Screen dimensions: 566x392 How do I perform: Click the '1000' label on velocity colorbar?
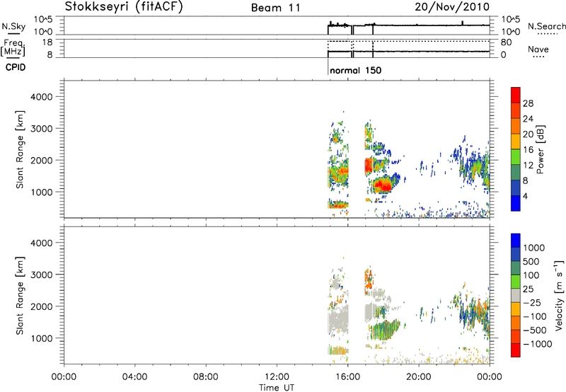coord(534,248)
